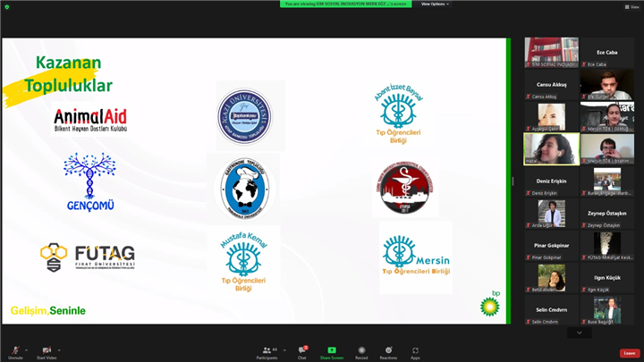
Task: Click the Gastronomi Topluluğu chef globe logo
Action: pos(245,189)
